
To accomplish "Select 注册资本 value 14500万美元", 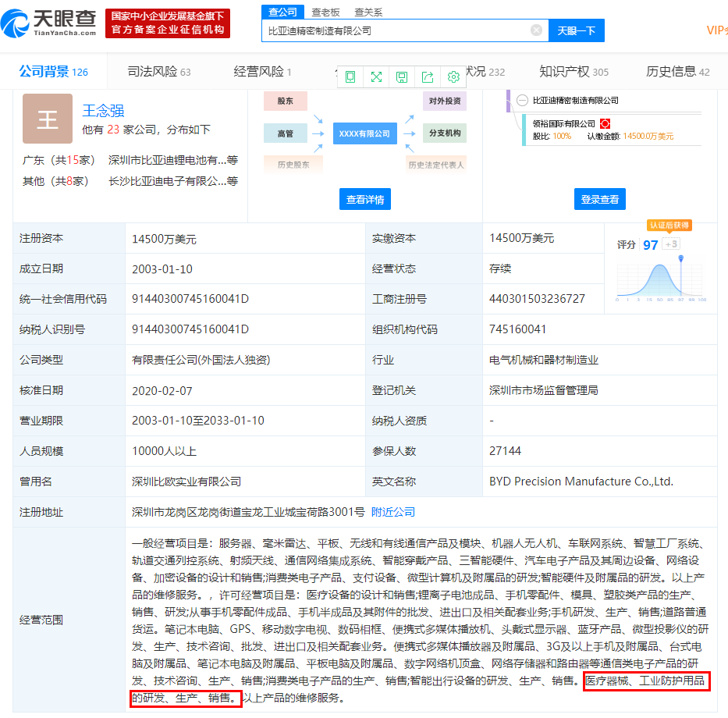I will [165, 239].
